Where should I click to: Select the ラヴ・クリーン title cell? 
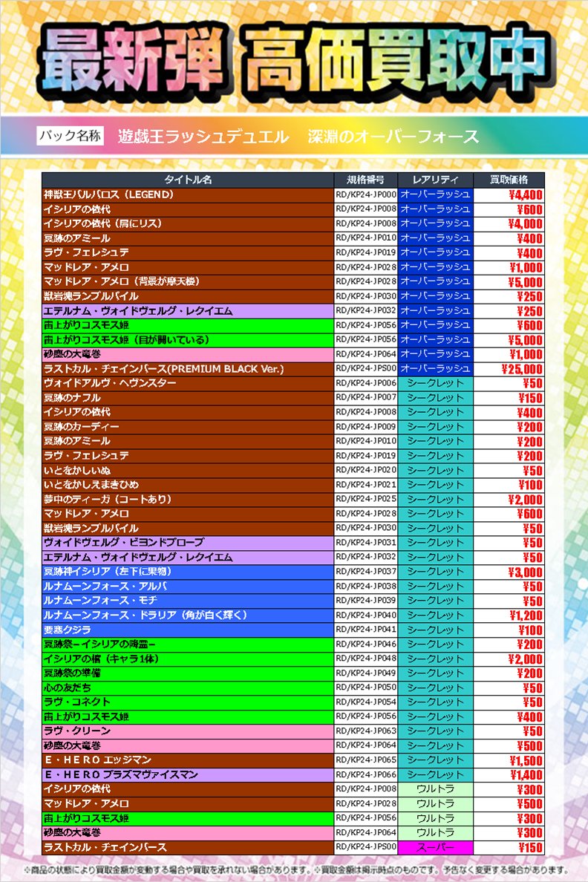pyautogui.click(x=188, y=731)
